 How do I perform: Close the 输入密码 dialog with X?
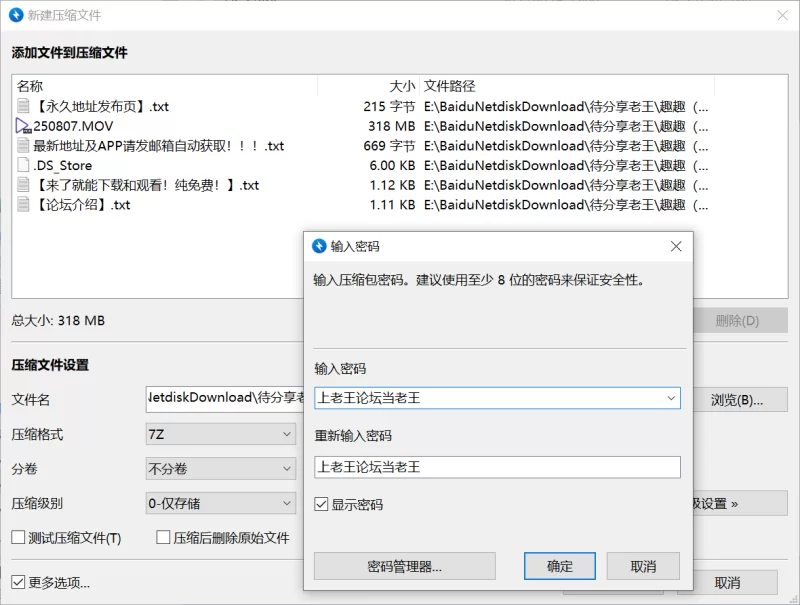pos(676,246)
